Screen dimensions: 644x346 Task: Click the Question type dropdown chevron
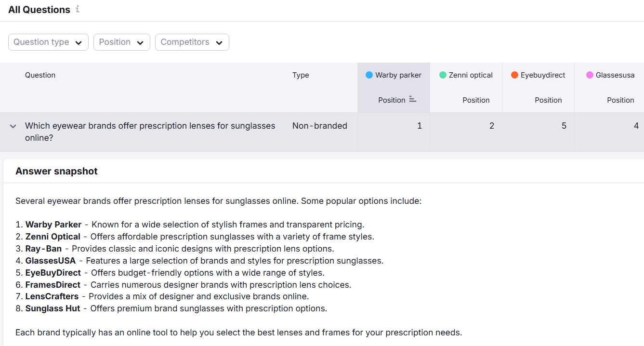[x=79, y=42]
